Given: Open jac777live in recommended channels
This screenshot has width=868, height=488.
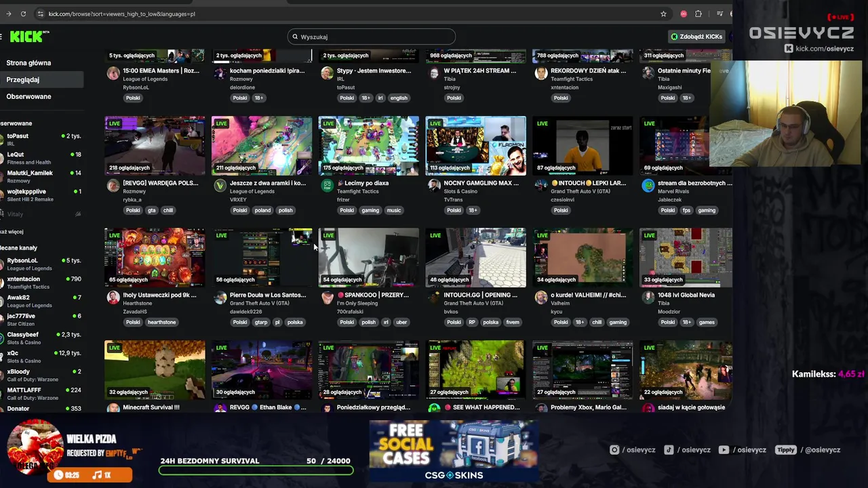Looking at the screenshot, I should (x=41, y=319).
